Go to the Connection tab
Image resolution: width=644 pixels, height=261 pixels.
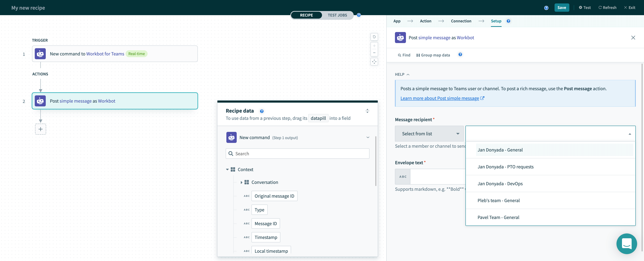point(461,21)
